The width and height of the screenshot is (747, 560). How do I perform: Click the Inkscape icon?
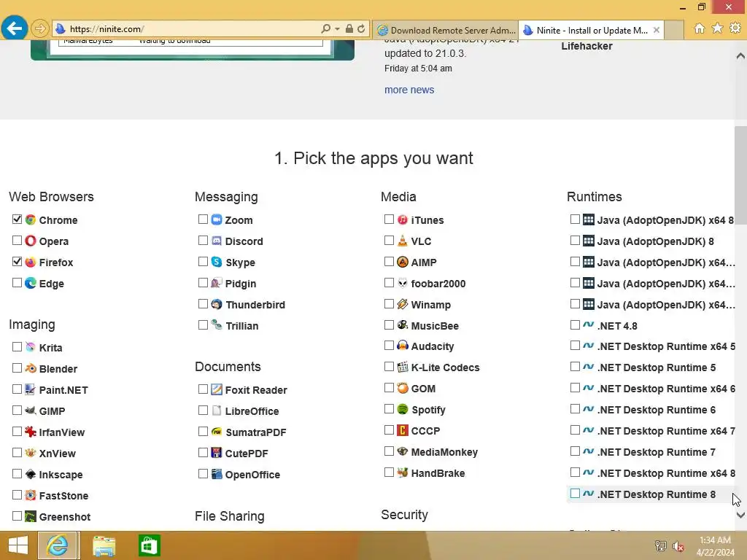point(31,474)
